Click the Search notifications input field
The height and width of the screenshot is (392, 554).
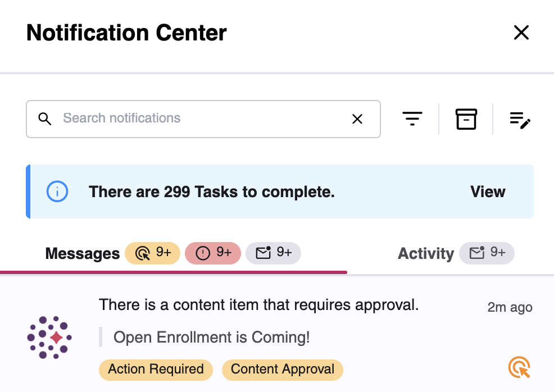tap(203, 119)
